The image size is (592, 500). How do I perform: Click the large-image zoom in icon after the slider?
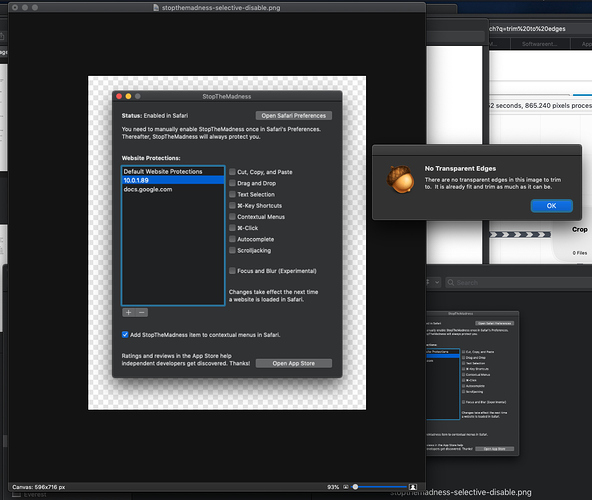(413, 487)
